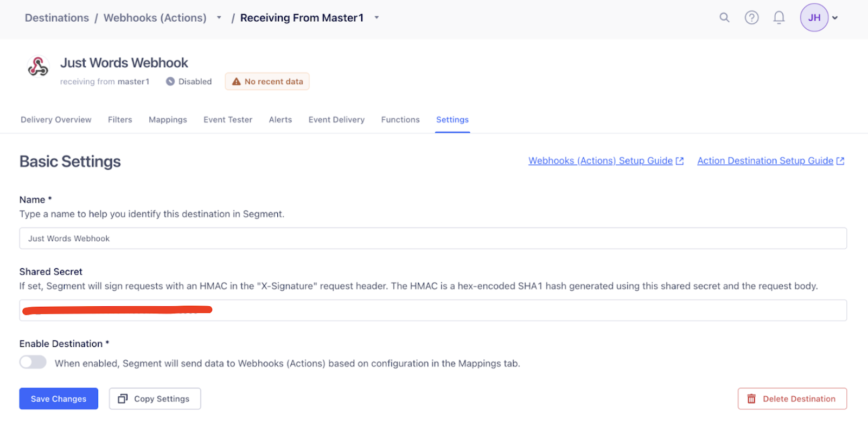Go to the Delivery Overview tab

click(56, 120)
